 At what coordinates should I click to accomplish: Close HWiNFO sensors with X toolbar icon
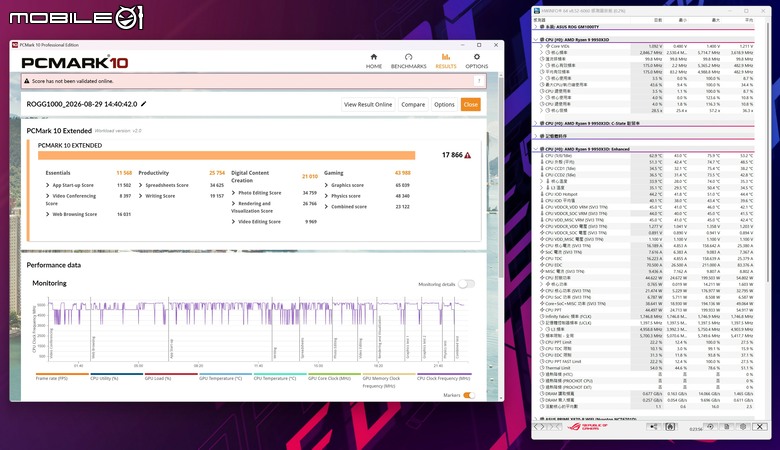tap(760, 427)
